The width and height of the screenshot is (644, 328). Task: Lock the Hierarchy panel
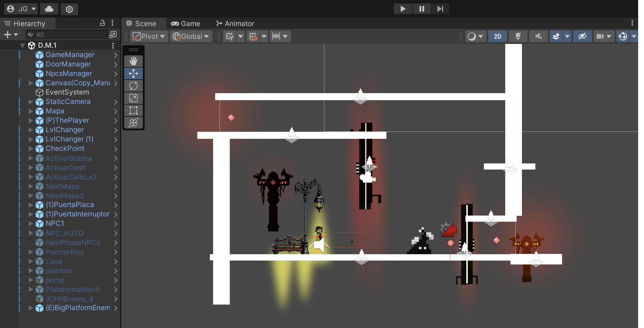[x=102, y=23]
